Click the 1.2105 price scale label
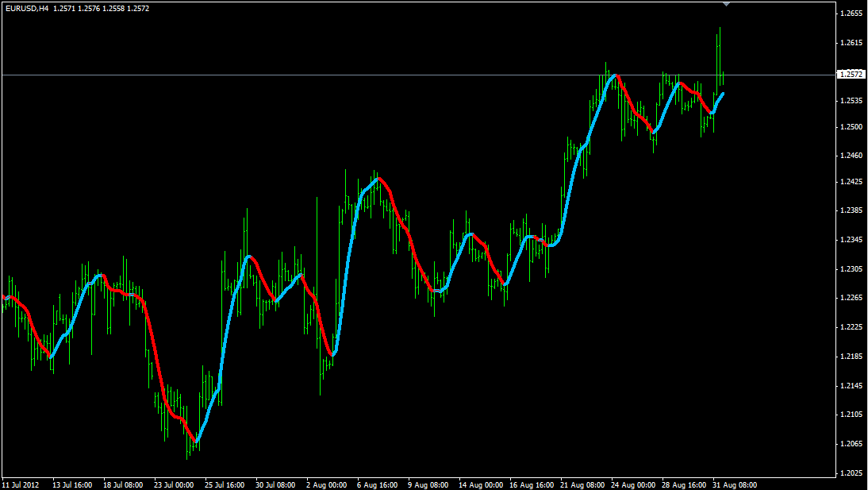The image size is (868, 490). click(851, 414)
